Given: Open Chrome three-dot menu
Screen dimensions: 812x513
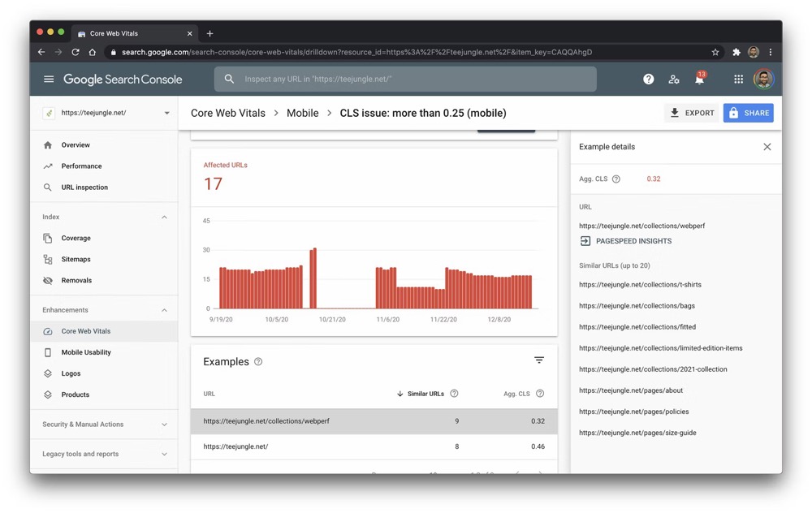Looking at the screenshot, I should [771, 52].
